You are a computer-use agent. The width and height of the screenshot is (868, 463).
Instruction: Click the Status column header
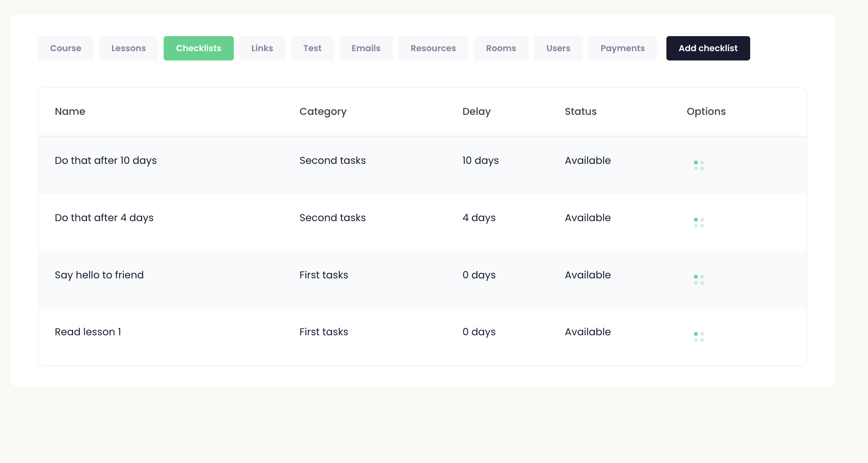(580, 112)
